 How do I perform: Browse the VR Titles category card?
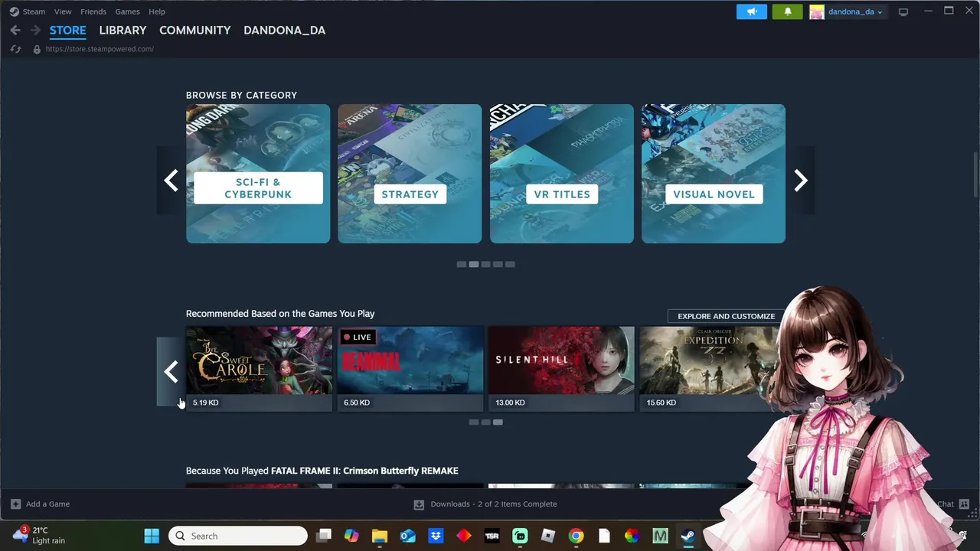point(562,174)
